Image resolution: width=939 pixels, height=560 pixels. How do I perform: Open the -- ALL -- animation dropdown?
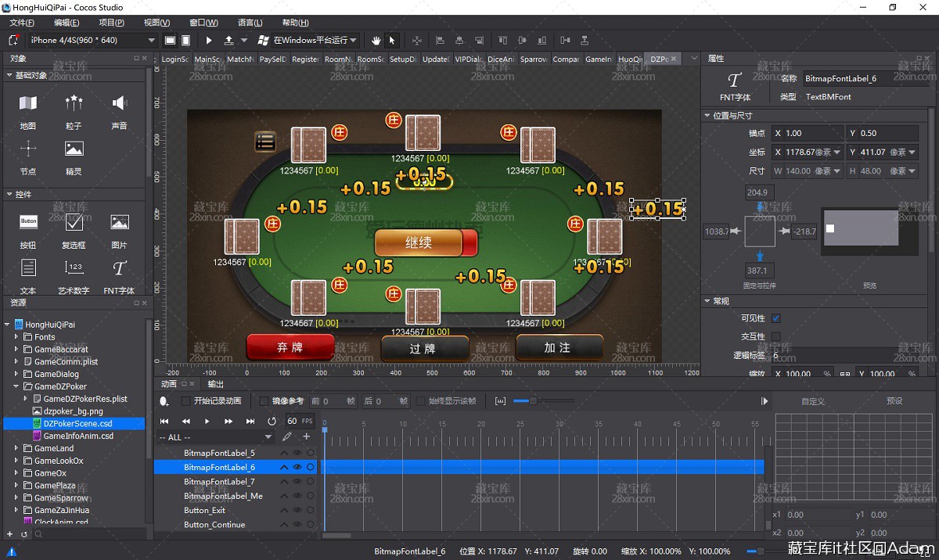point(215,437)
